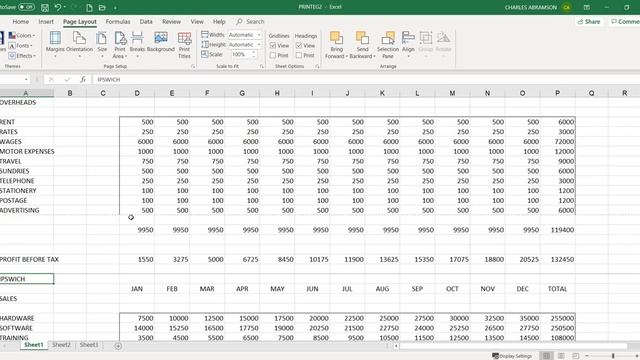
Task: Click the Scale percentage stepper
Action: (253, 54)
